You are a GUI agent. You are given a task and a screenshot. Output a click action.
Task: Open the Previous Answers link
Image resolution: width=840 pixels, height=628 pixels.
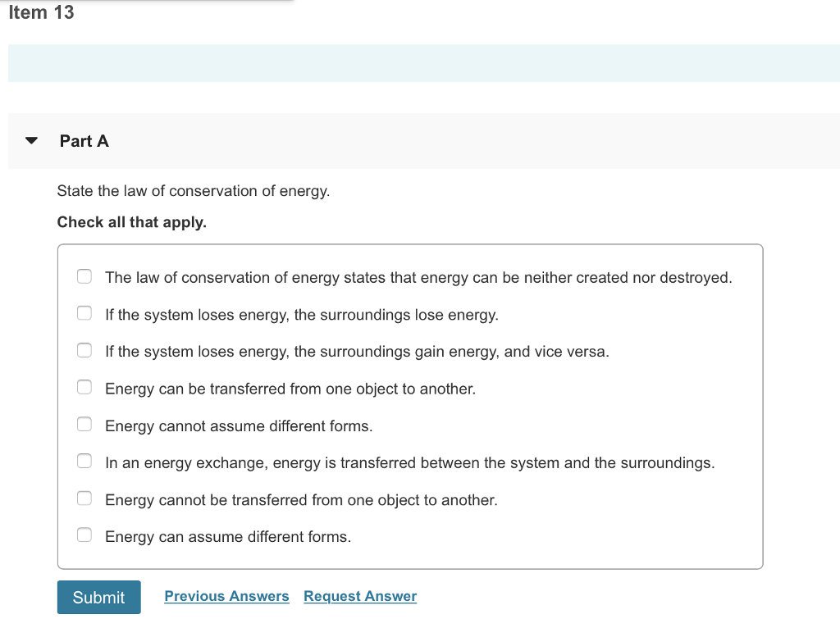pos(226,596)
